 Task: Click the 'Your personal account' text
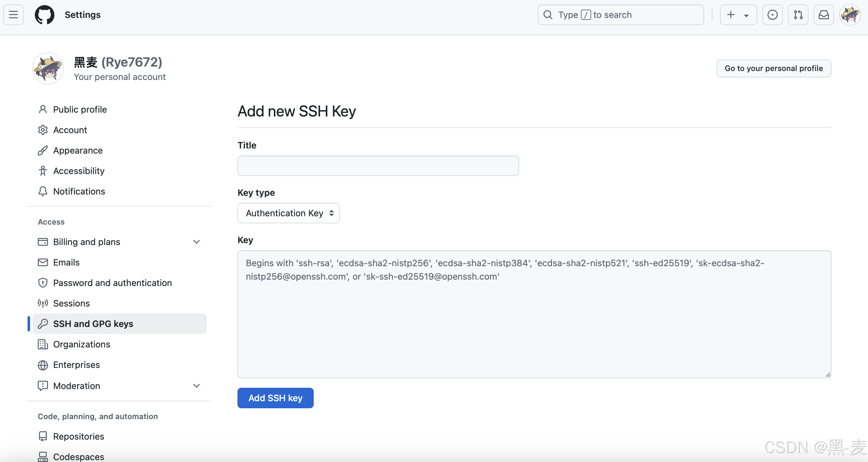coord(120,77)
